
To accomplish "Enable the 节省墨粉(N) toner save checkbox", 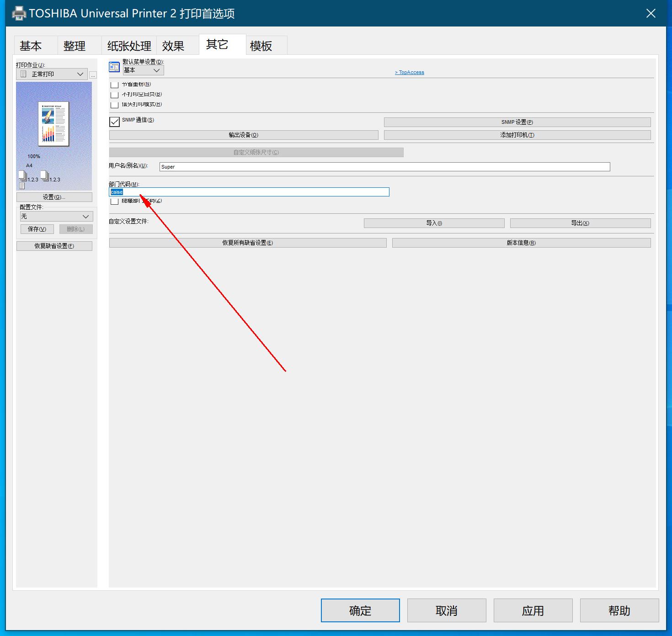I will [114, 85].
